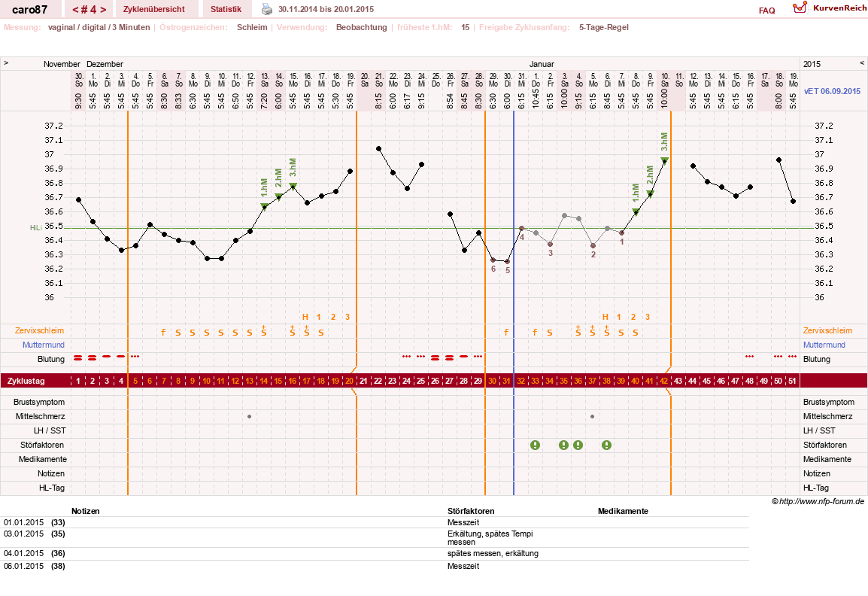Click the Brustsymptom row label on left
This screenshot has width=868, height=596.
pyautogui.click(x=39, y=402)
